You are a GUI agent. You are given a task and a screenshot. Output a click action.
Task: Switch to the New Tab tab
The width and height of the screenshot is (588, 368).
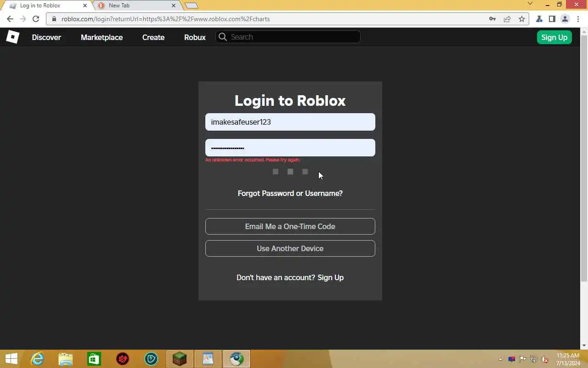click(x=136, y=6)
